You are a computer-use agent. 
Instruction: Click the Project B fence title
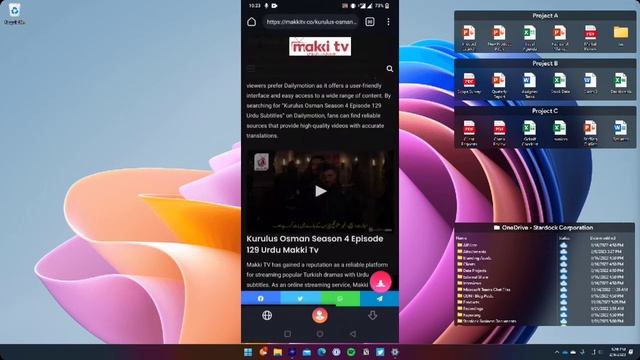(x=545, y=63)
